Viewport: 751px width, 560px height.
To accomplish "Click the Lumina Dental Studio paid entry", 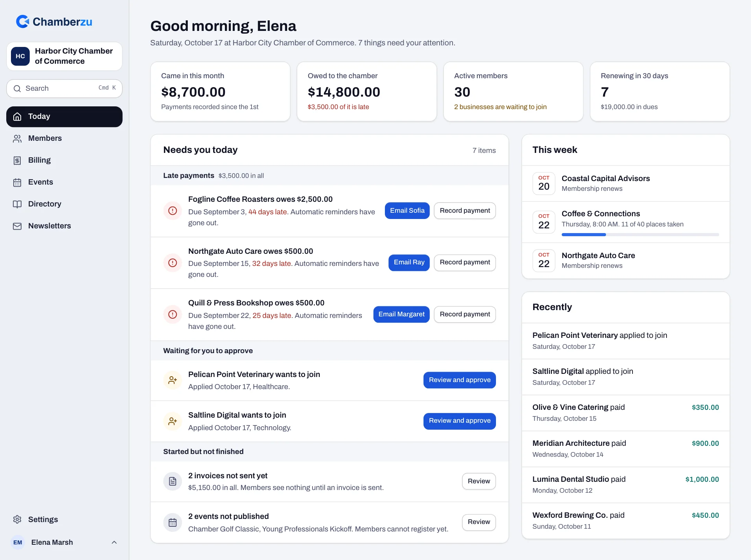I will tap(626, 485).
